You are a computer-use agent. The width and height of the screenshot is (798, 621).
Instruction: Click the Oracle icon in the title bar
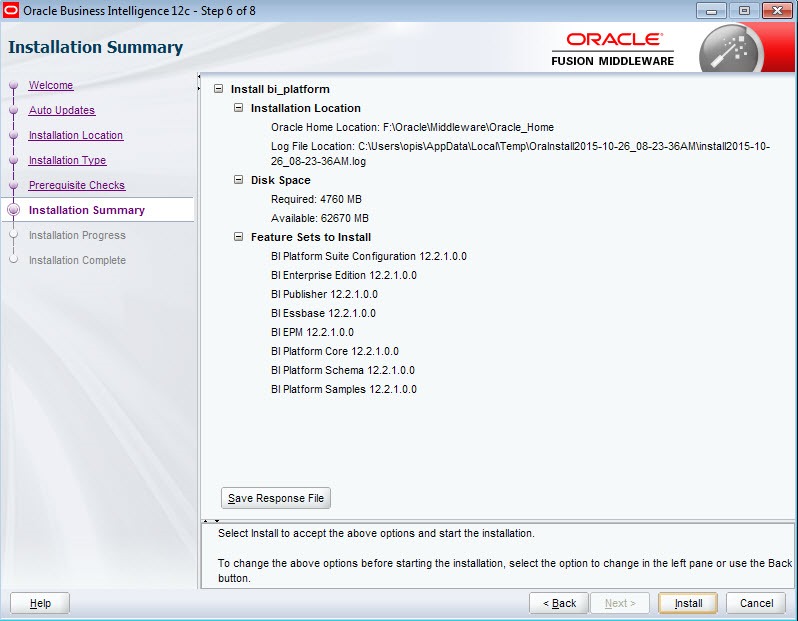[11, 10]
